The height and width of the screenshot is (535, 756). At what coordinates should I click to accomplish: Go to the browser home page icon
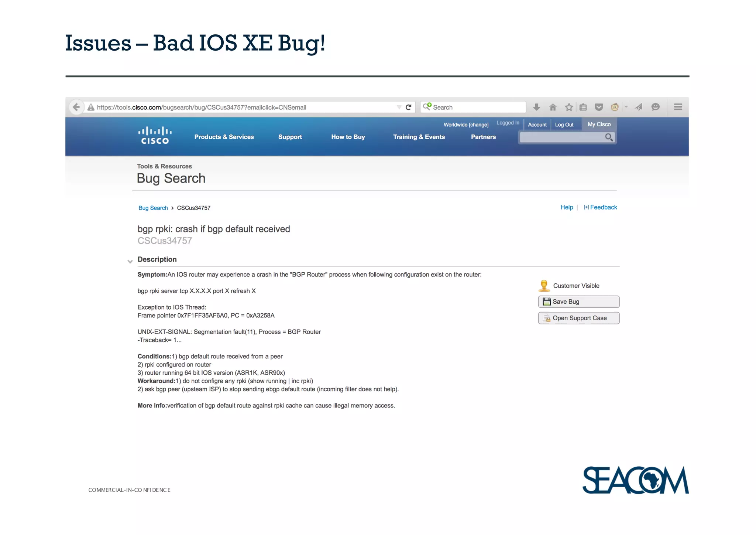pyautogui.click(x=553, y=107)
